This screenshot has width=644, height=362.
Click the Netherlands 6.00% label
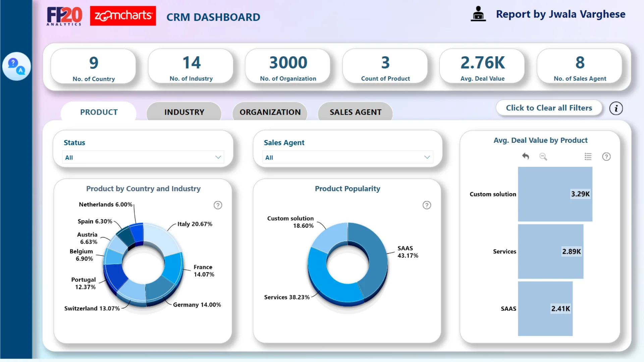point(106,204)
